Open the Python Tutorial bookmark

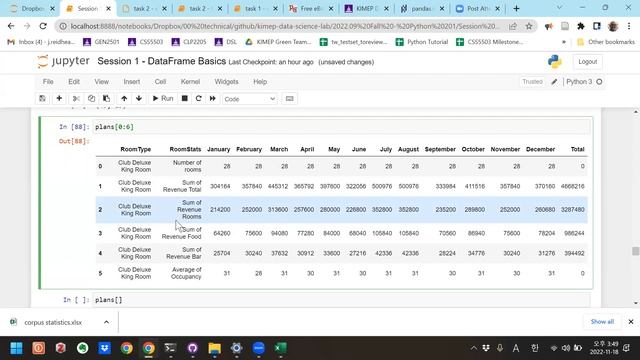(422, 42)
